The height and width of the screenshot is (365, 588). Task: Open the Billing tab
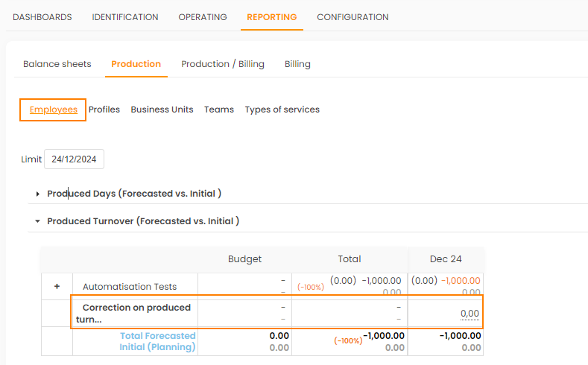(x=297, y=64)
